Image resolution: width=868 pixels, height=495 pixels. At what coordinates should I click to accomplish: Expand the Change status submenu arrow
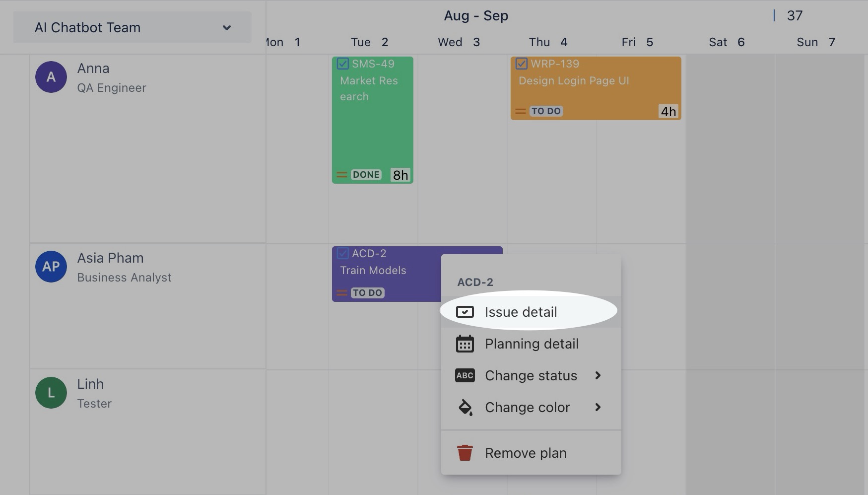(x=598, y=375)
